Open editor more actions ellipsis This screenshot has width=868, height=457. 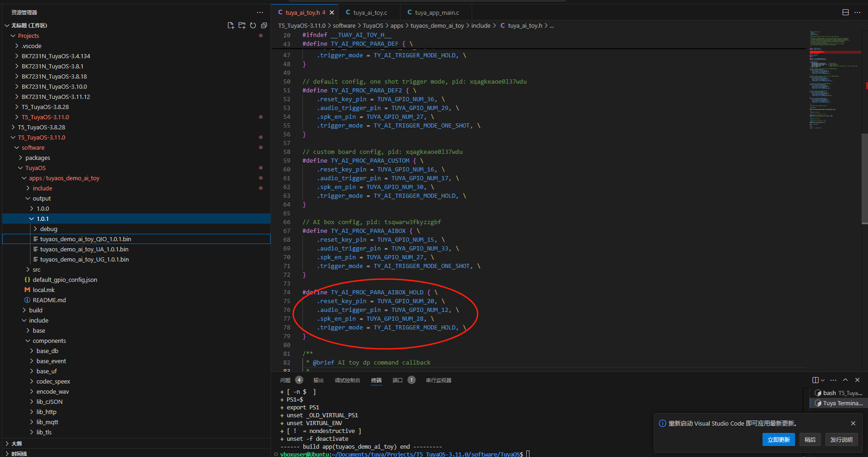[x=857, y=12]
